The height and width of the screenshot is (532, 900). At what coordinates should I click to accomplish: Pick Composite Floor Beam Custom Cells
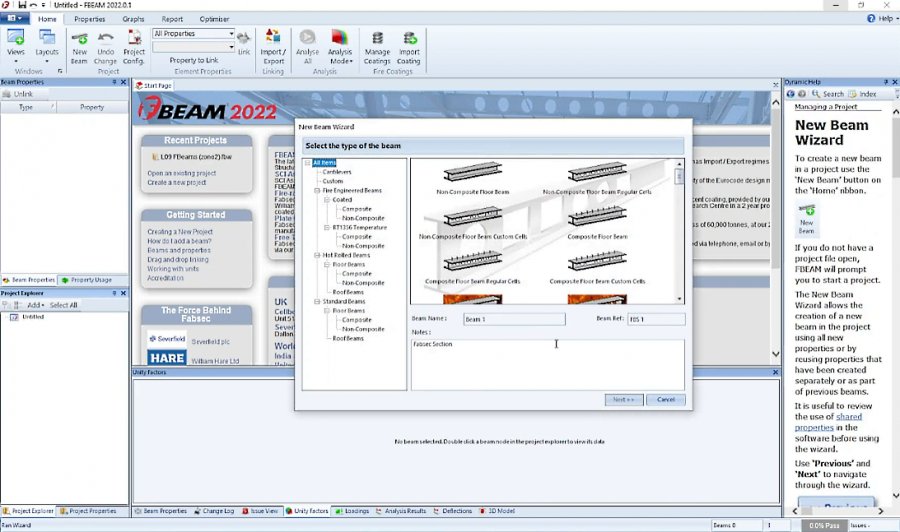click(x=597, y=267)
